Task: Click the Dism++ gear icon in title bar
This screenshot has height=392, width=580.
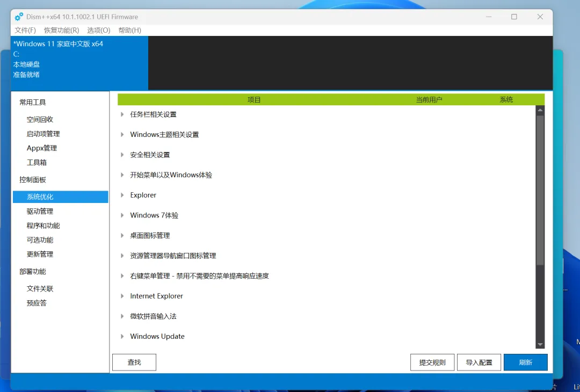Action: point(19,17)
